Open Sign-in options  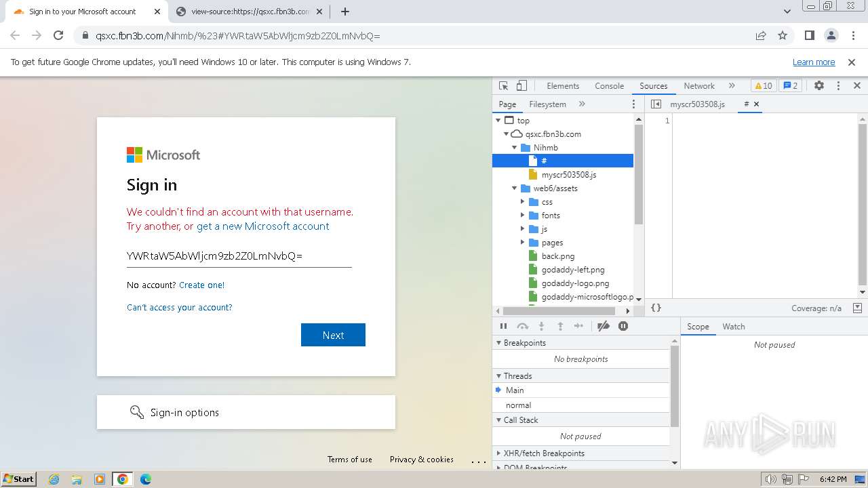[x=246, y=412]
